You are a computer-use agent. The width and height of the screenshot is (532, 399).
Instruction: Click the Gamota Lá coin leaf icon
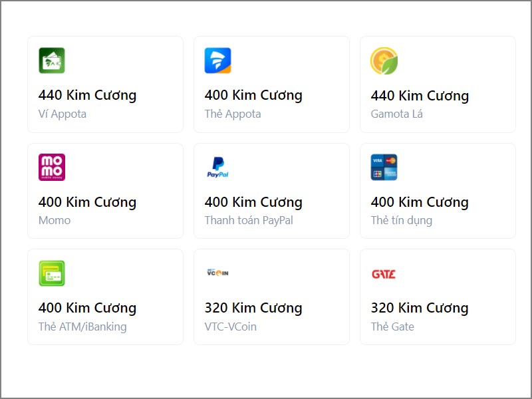384,61
